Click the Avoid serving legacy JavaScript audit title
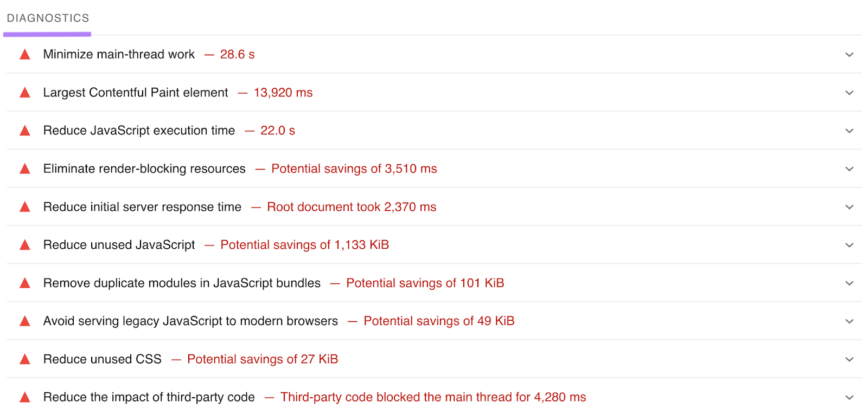The height and width of the screenshot is (414, 868). pos(190,321)
